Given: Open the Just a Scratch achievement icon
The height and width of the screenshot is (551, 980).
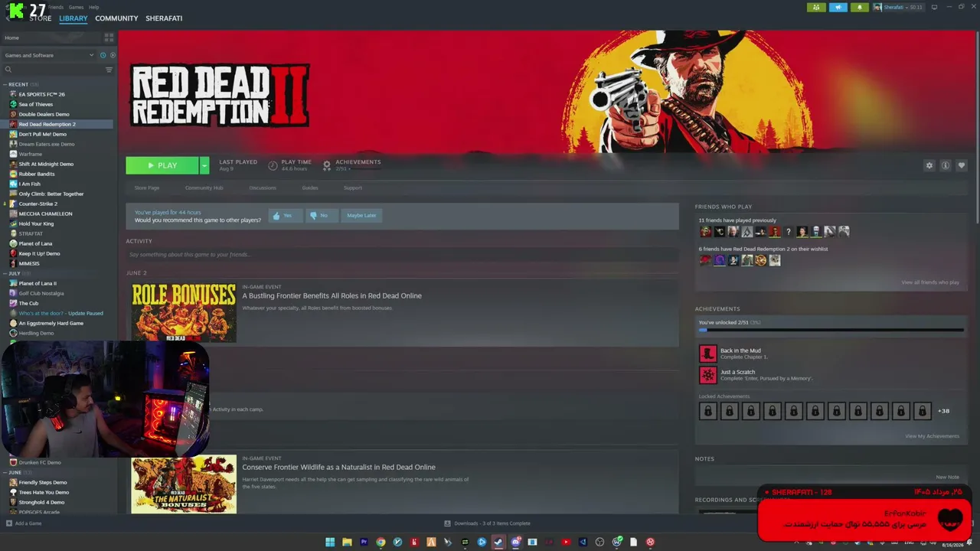Looking at the screenshot, I should tap(707, 375).
